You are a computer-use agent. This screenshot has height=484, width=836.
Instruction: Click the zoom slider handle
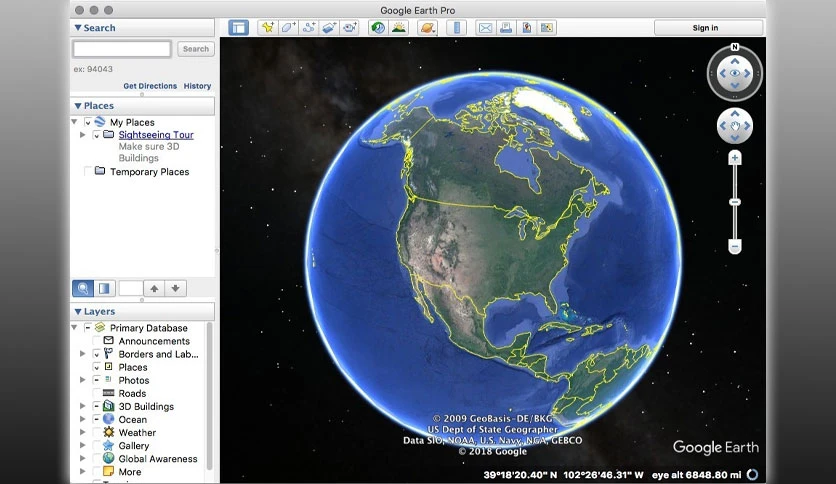click(735, 202)
